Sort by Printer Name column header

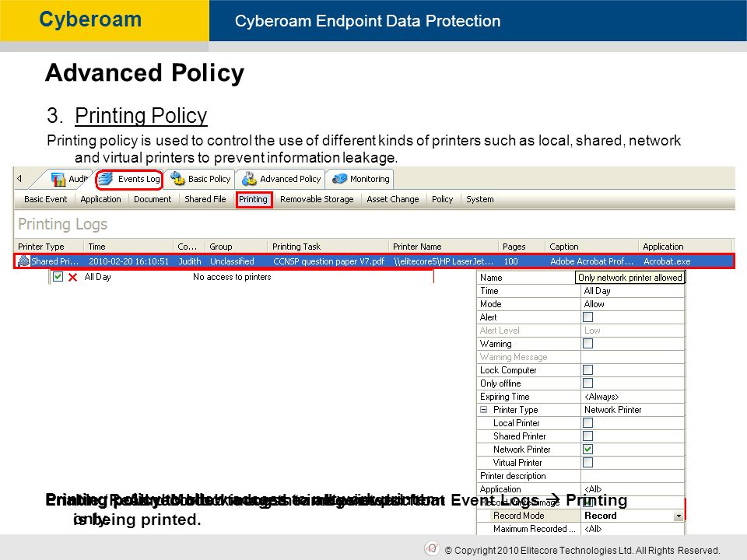coord(444,247)
